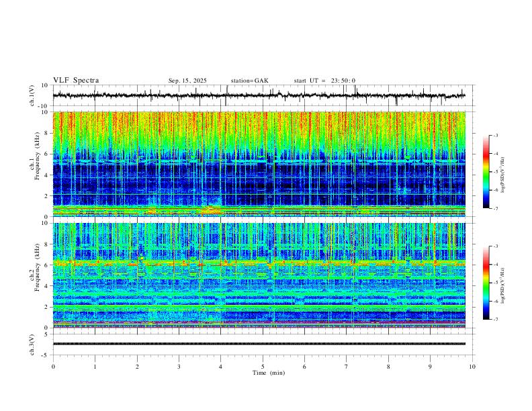Click time axis tick label "9"
Viewport: 532px width, 411px height.
[430, 367]
